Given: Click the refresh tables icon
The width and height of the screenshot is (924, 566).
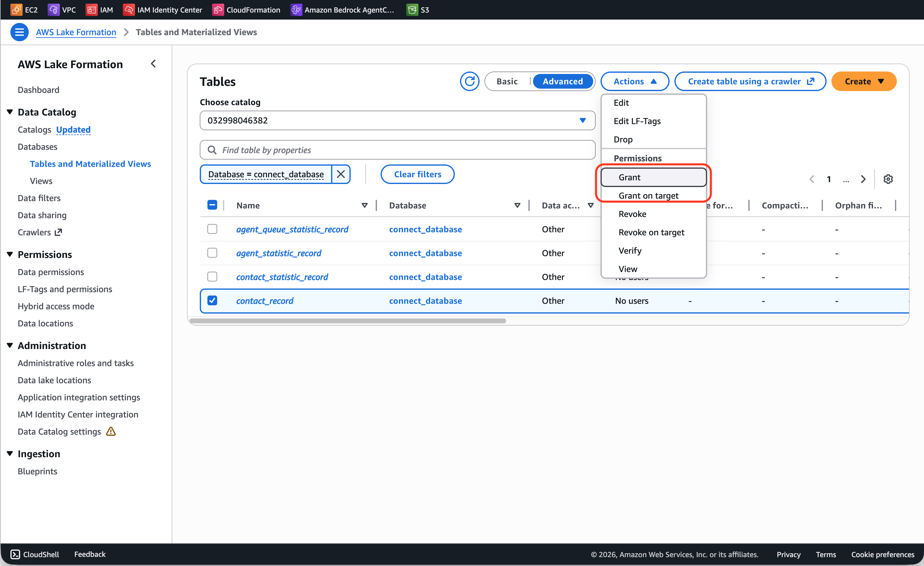Looking at the screenshot, I should coord(469,81).
